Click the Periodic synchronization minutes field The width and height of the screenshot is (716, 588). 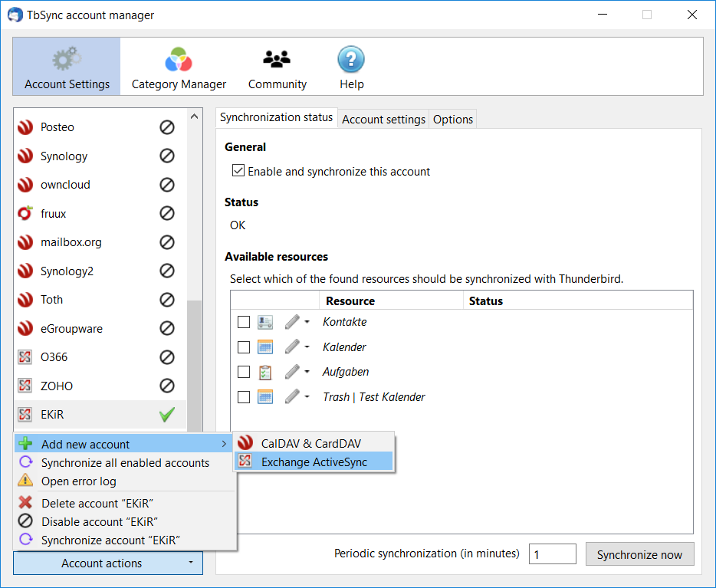tap(553, 554)
